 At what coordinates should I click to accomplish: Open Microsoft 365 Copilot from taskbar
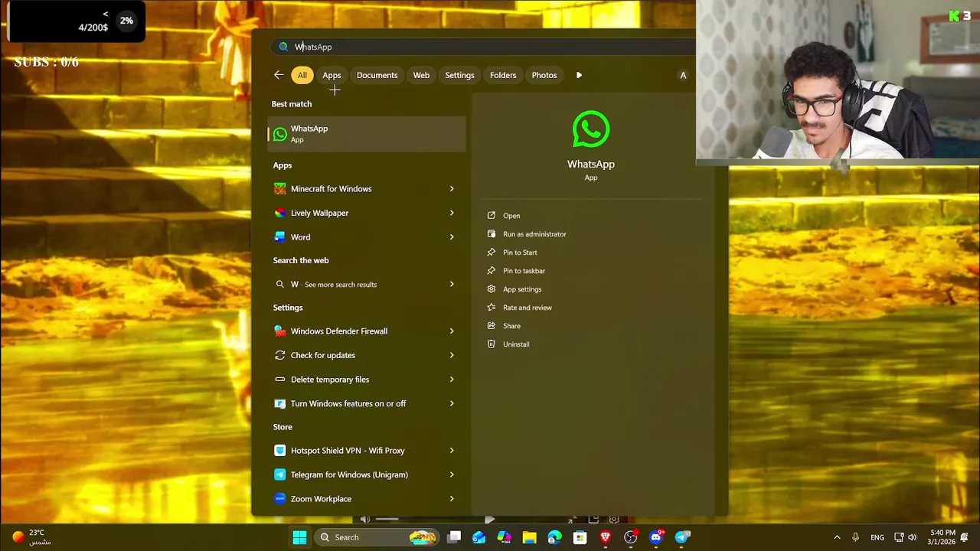(x=504, y=537)
